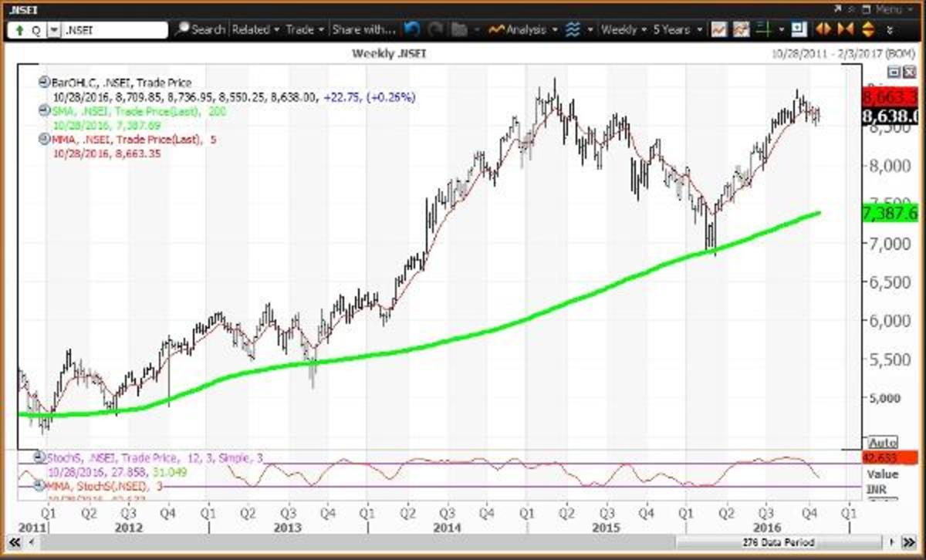Toggle the MMA 5 series marker
The height and width of the screenshot is (560, 926).
click(43, 140)
